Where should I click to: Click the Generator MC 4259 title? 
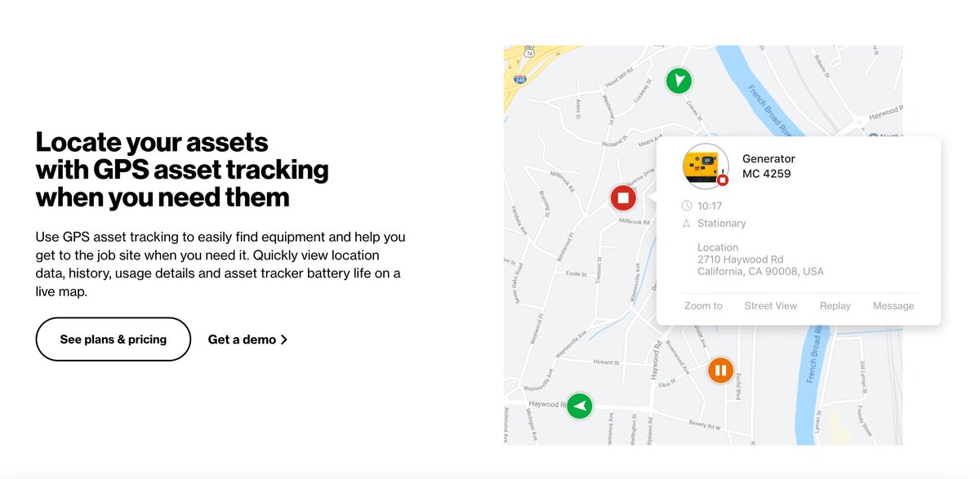tap(768, 166)
